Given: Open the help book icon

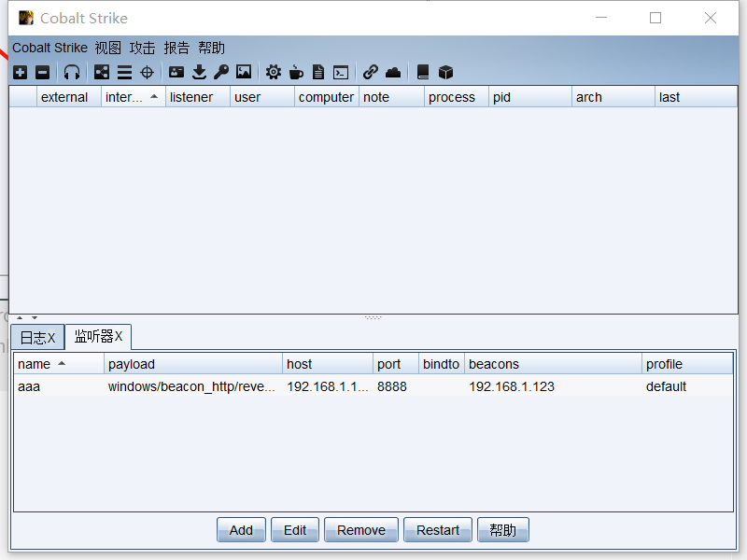Looking at the screenshot, I should 423,73.
